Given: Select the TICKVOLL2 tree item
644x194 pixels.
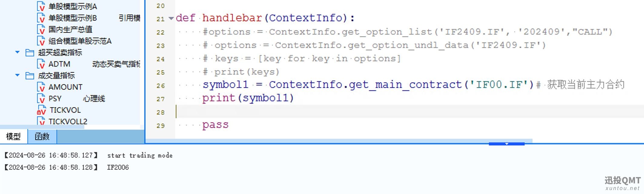Looking at the screenshot, I should pyautogui.click(x=68, y=121).
